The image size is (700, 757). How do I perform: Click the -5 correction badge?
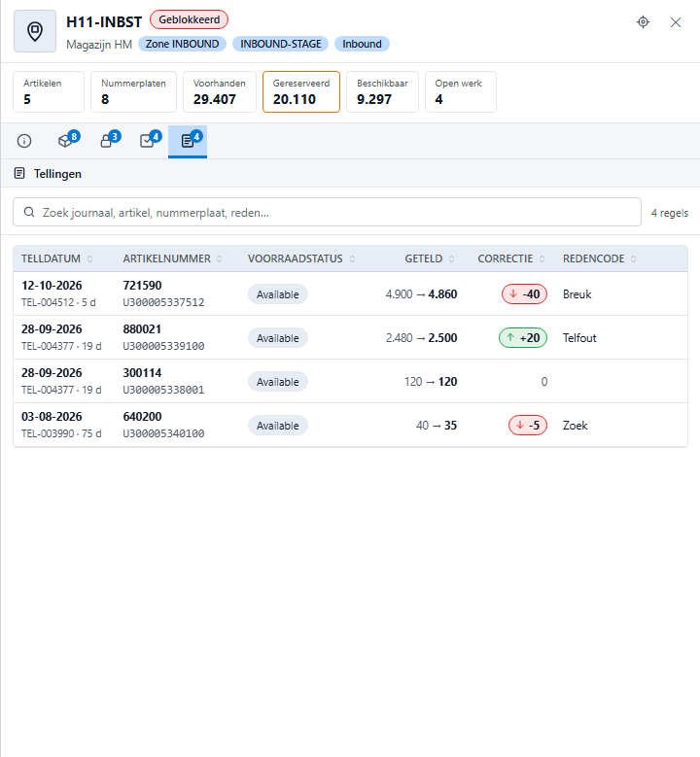528,426
